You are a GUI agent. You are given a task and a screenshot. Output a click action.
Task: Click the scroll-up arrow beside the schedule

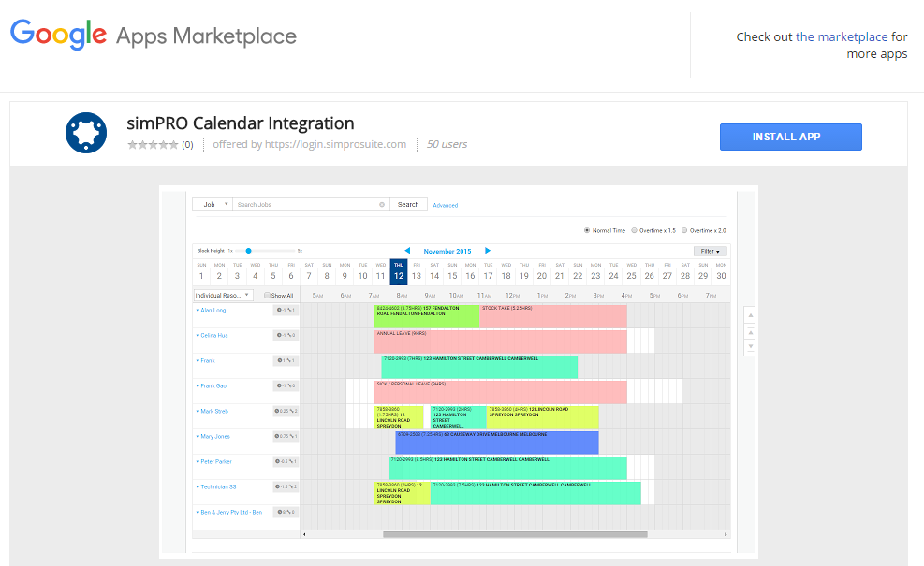(749, 315)
